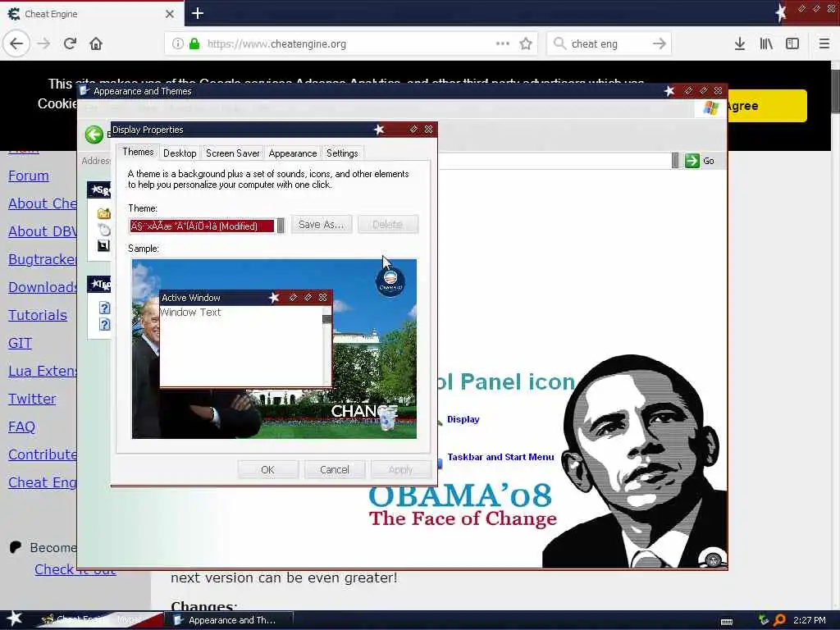Open the Firefox home page
840x630 pixels.
96,43
